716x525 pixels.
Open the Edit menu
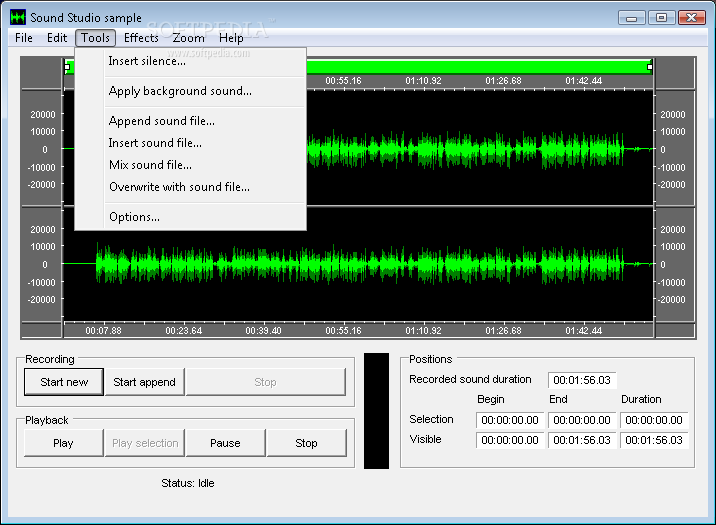pos(57,38)
